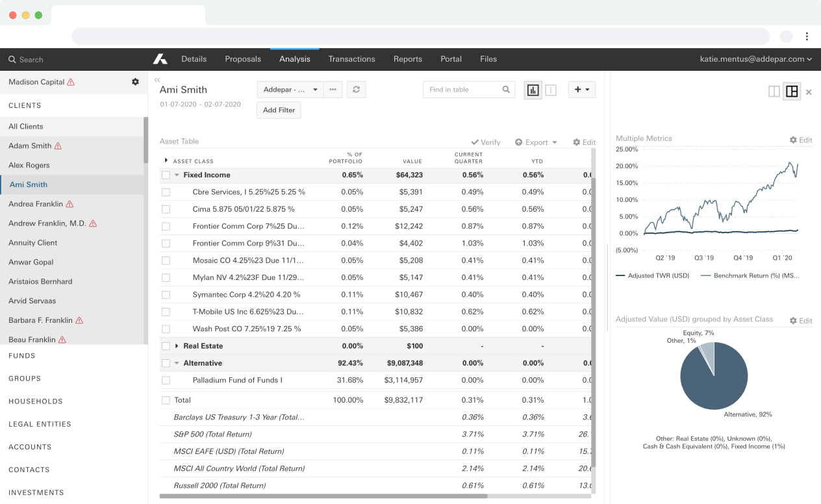The height and width of the screenshot is (504, 821).
Task: Click the info panel icon
Action: [551, 90]
